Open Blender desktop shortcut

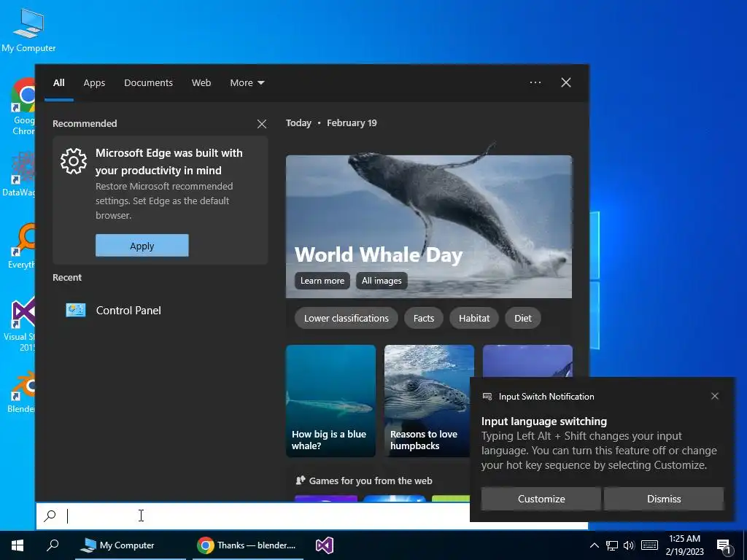[22, 392]
